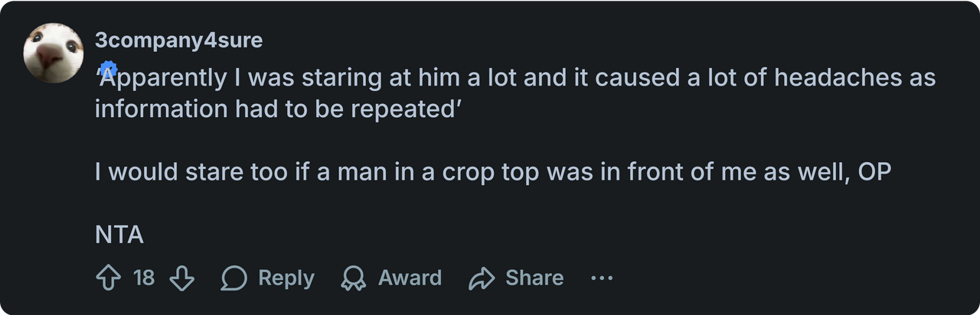Screen dimensions: 980x315
Task: Open the three-dot more options menu
Action: coord(602,278)
